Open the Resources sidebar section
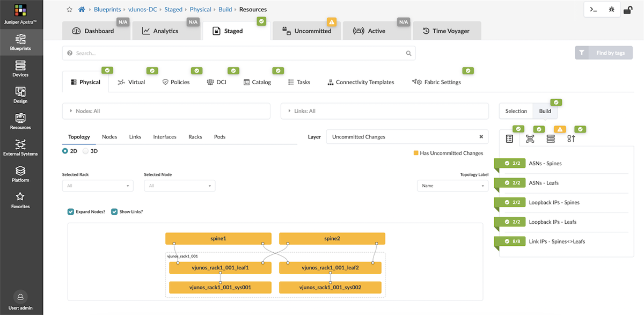This screenshot has width=644, height=315. pyautogui.click(x=20, y=122)
